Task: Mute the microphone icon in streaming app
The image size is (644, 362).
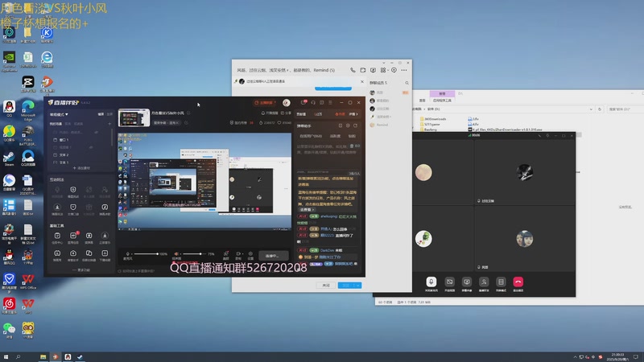Action: [x=127, y=254]
